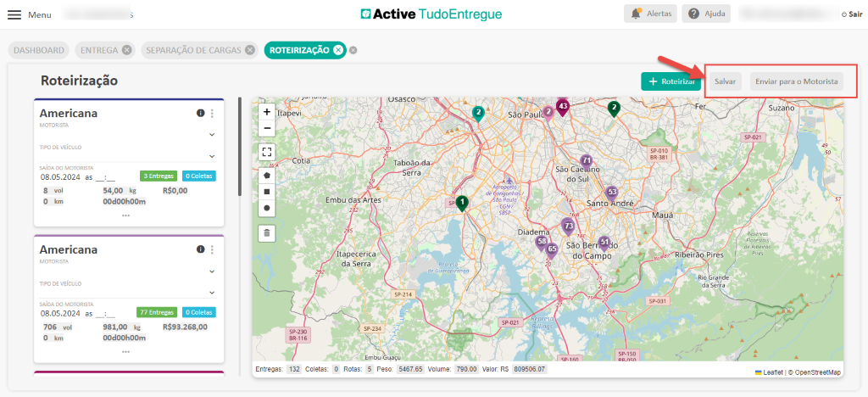Click departure time field on 77 Entregas card

click(105, 313)
